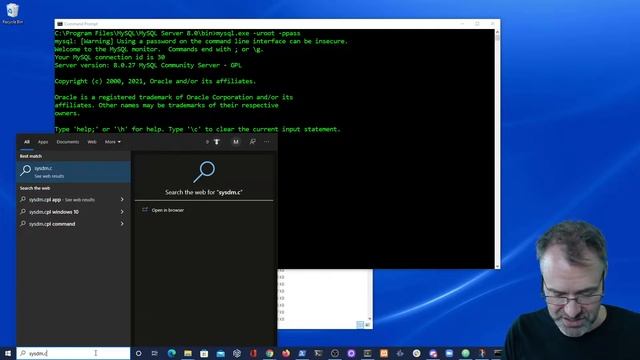Minimize the Command Prompt window
640x360 pixels.
[462, 24]
